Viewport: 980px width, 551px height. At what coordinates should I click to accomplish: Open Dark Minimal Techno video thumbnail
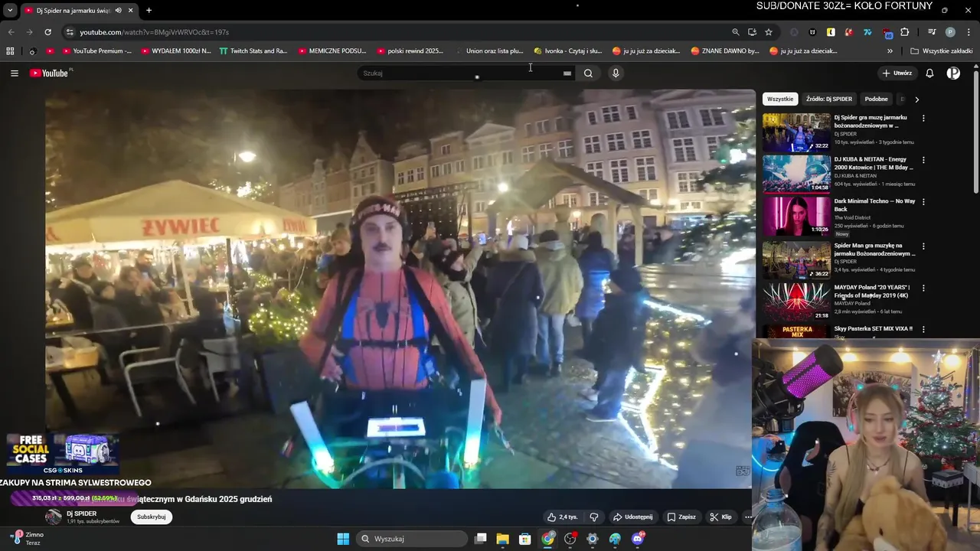click(796, 217)
